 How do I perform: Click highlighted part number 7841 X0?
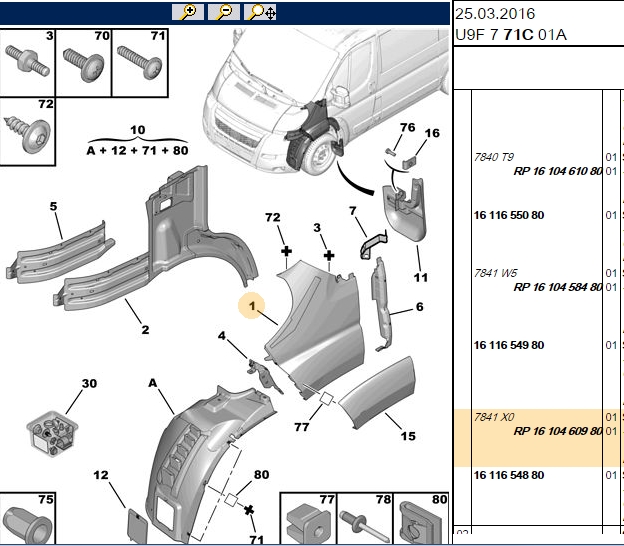point(494,417)
